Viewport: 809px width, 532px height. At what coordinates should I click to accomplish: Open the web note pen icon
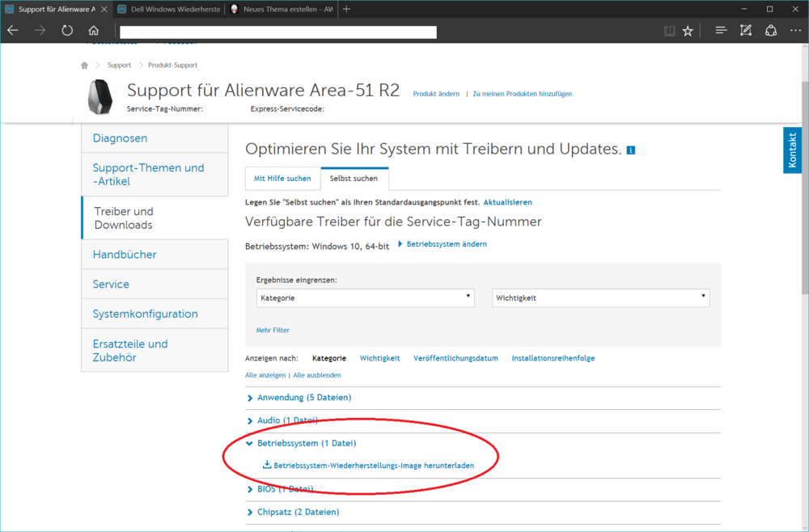[x=746, y=31]
